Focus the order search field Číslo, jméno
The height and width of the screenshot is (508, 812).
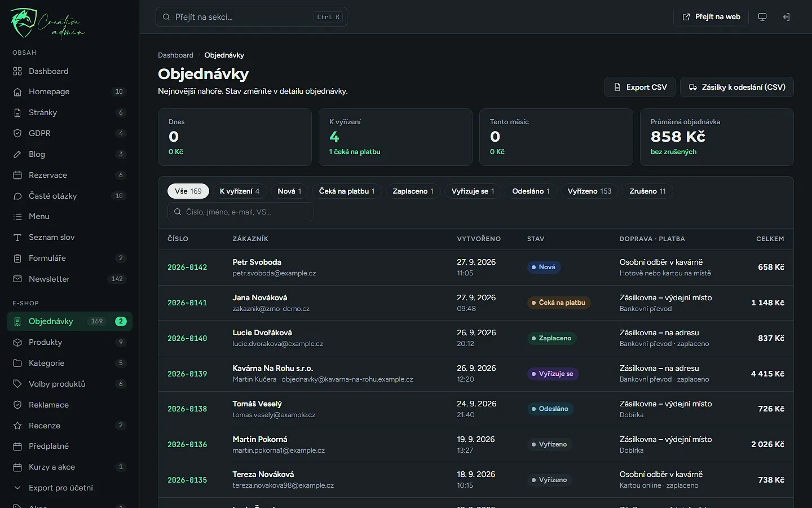241,212
